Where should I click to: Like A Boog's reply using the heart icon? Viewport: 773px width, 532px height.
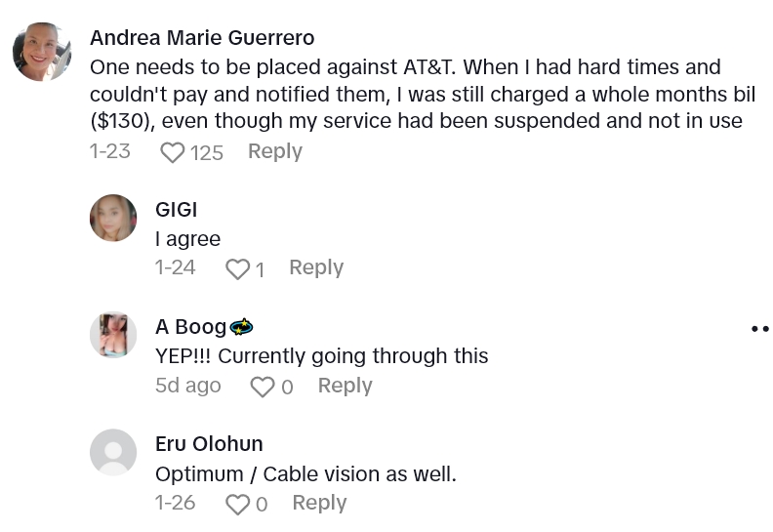263,387
